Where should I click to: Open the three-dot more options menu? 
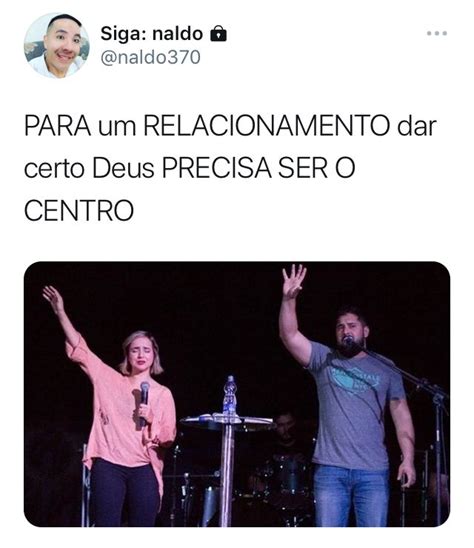pos(437,34)
